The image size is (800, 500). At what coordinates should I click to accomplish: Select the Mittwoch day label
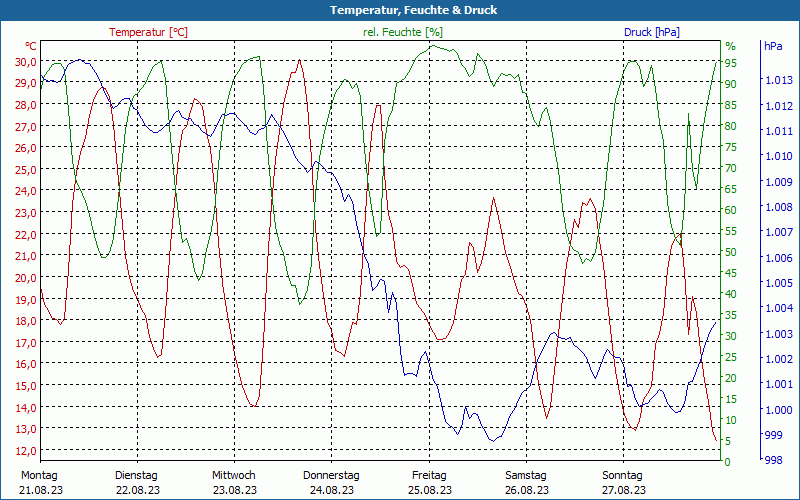[x=234, y=475]
